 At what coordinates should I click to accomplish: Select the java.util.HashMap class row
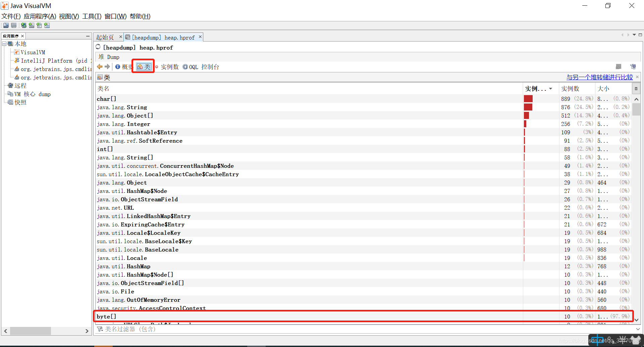pos(364,266)
